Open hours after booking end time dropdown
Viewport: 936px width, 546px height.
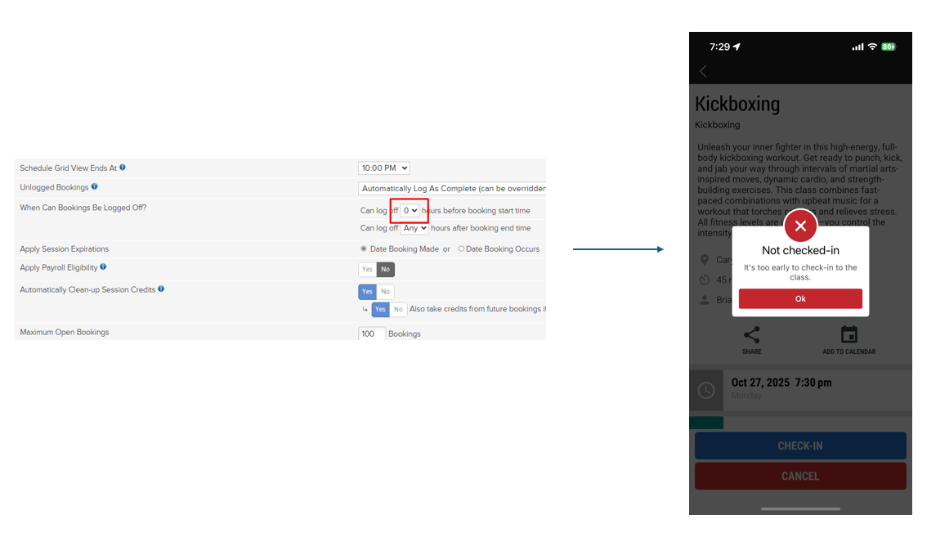[414, 228]
